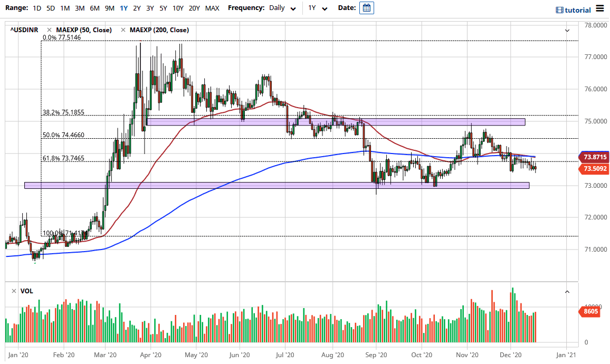Remove the MAEXP (200, Close) indicator
Image resolution: width=610 pixels, height=364 pixels.
125,30
